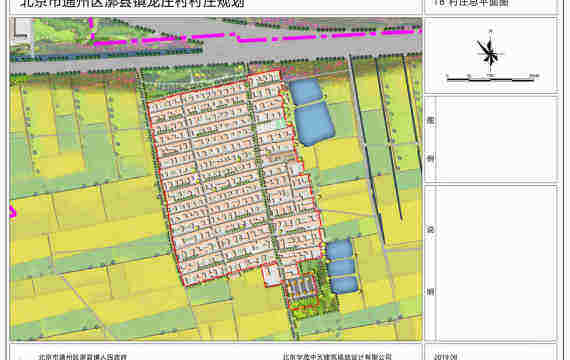Click the north arrow compass rose
The width and height of the screenshot is (570, 360).
[x=490, y=52]
